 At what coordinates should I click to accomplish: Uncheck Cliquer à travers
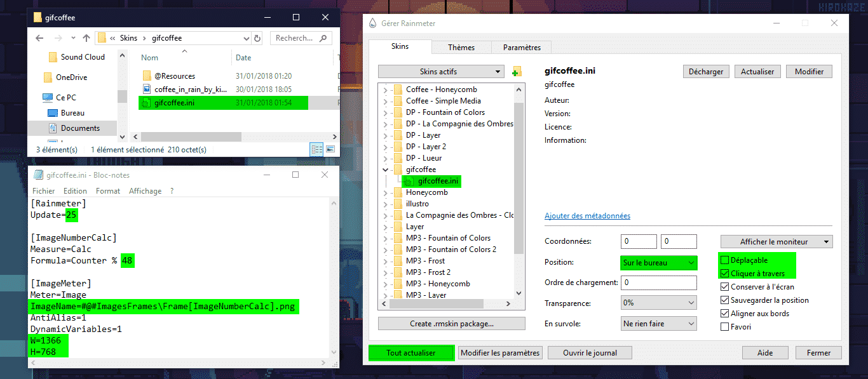pos(725,274)
